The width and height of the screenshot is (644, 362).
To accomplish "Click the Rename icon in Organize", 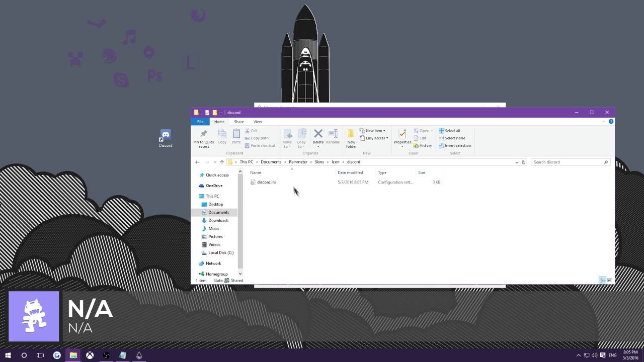I will [x=333, y=133].
